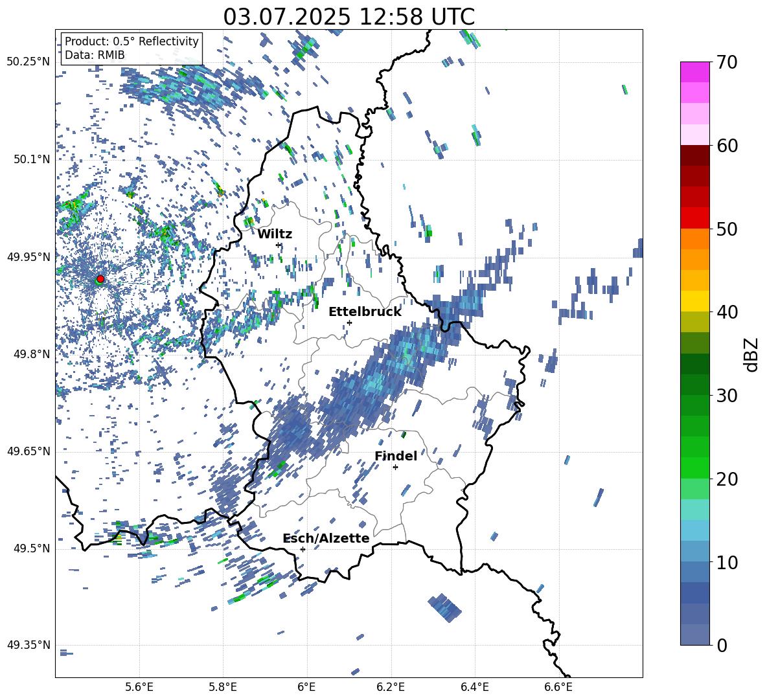The image size is (767, 700).
Task: Click the rotated echo patch south of Findel near 6.3°E
Action: click(x=444, y=607)
